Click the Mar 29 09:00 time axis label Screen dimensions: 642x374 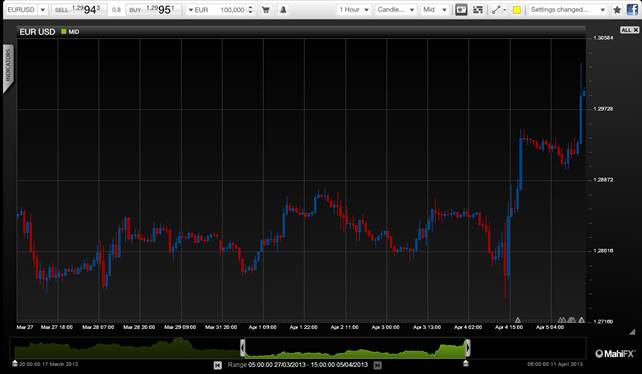pyautogui.click(x=180, y=327)
